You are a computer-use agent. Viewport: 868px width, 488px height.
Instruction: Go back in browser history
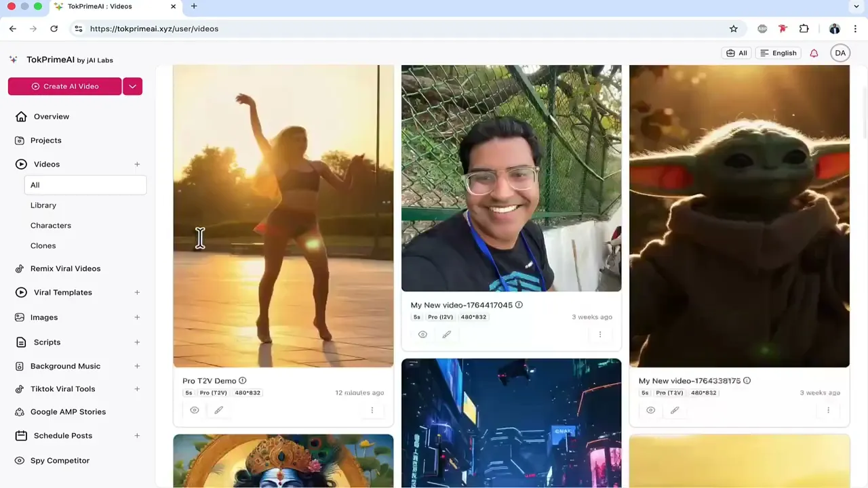coord(13,28)
